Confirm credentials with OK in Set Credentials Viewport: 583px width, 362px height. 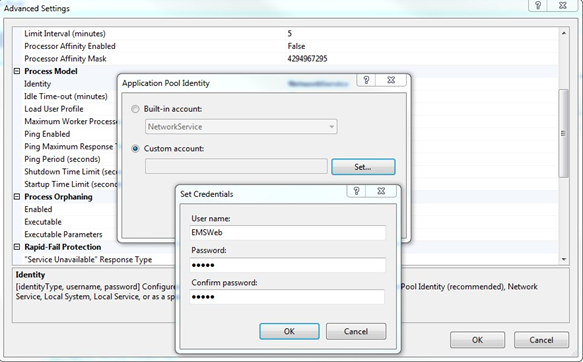click(x=289, y=331)
